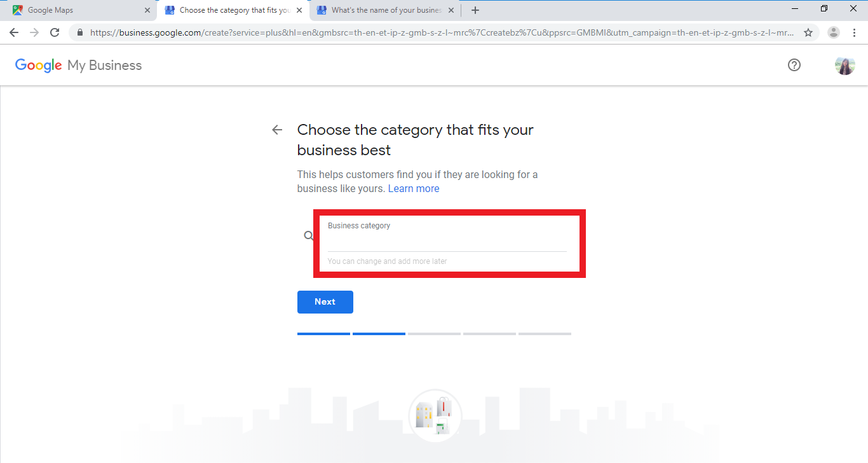The image size is (868, 463).
Task: Click the Google My Business logo
Action: (x=78, y=66)
